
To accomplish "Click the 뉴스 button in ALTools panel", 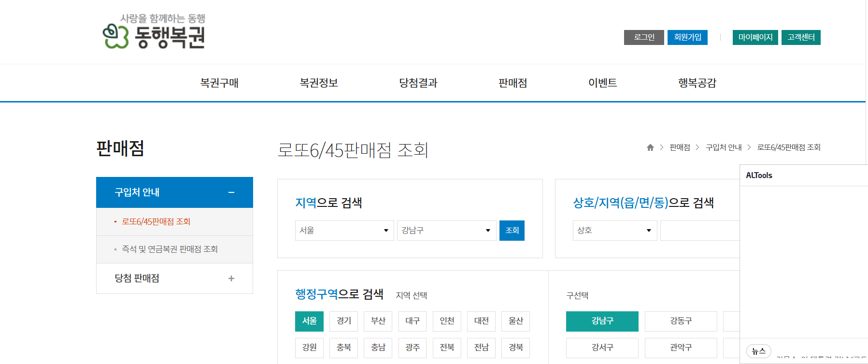I will (x=759, y=351).
